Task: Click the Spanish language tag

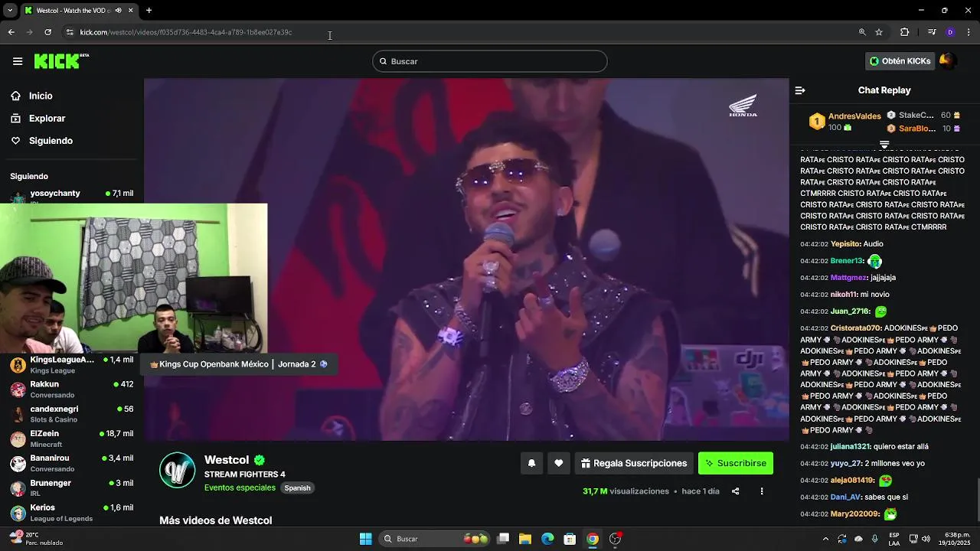Action: coord(297,488)
